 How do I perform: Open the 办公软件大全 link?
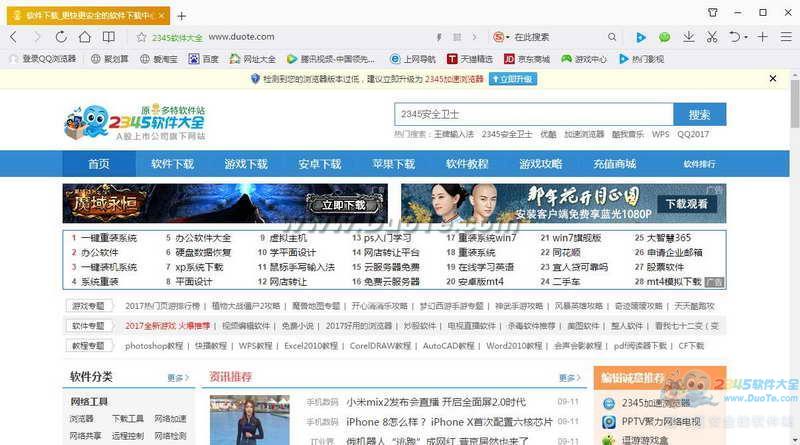(x=203, y=238)
